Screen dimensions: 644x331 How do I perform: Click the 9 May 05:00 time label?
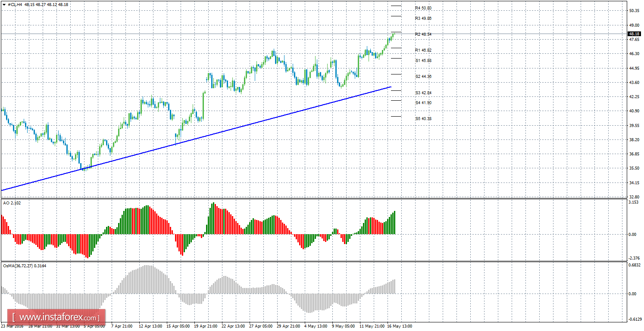point(343,326)
